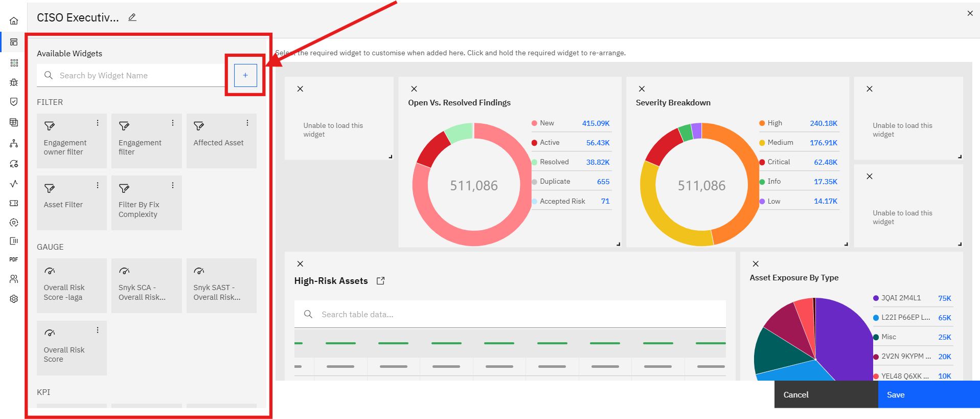Edit the CISO Executive dashboard name
Viewport: 980px width, 419px height.
(132, 17)
